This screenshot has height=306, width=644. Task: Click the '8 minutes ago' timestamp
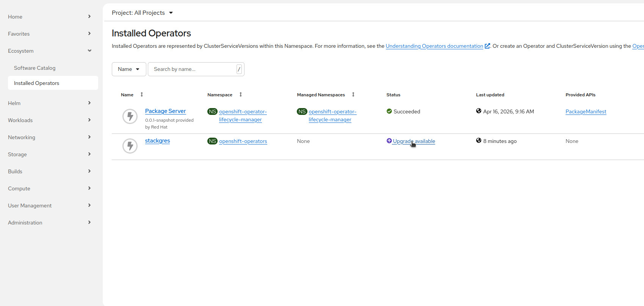pos(500,141)
